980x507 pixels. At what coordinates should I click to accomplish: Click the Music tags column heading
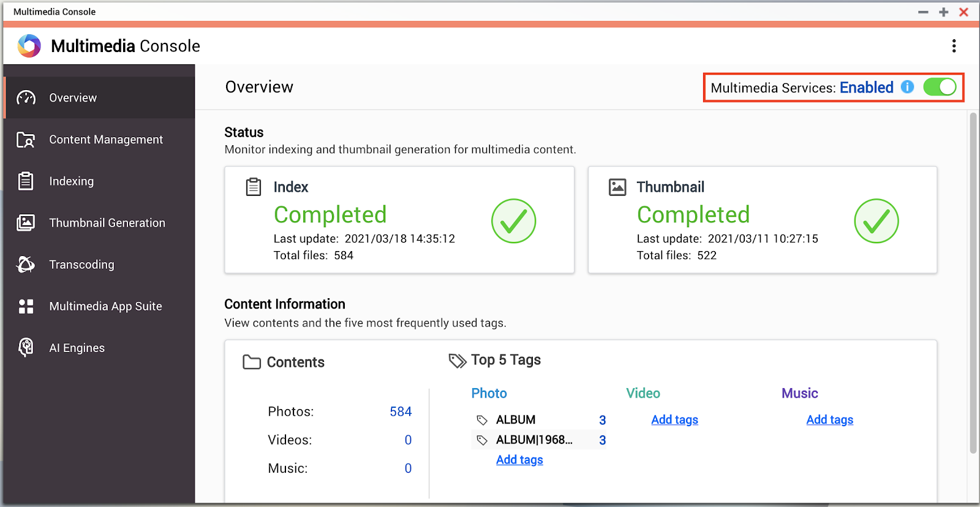799,393
